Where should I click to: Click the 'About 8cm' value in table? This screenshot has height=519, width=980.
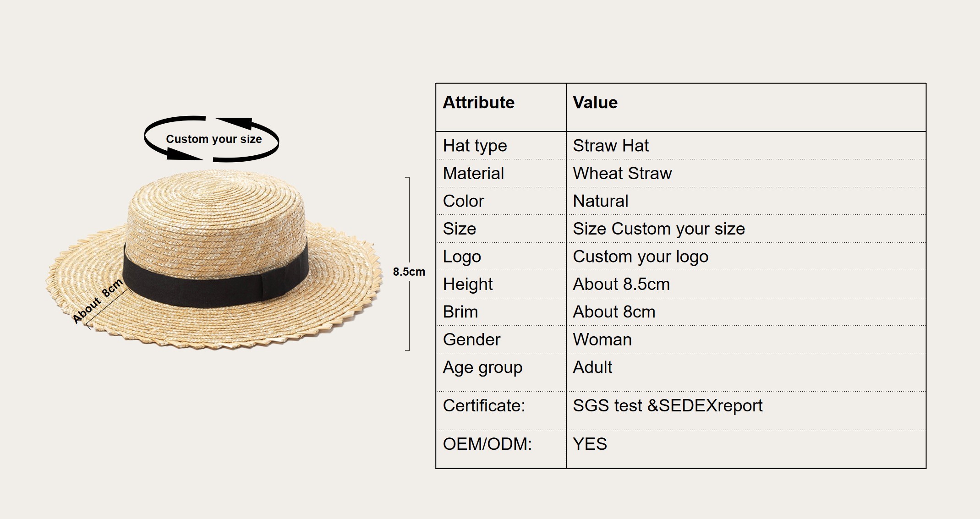tap(746, 312)
